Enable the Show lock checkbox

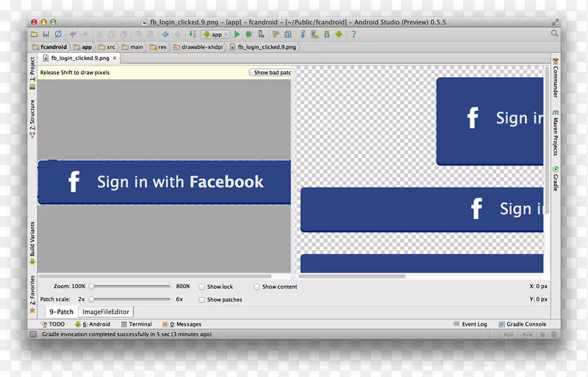coord(202,287)
